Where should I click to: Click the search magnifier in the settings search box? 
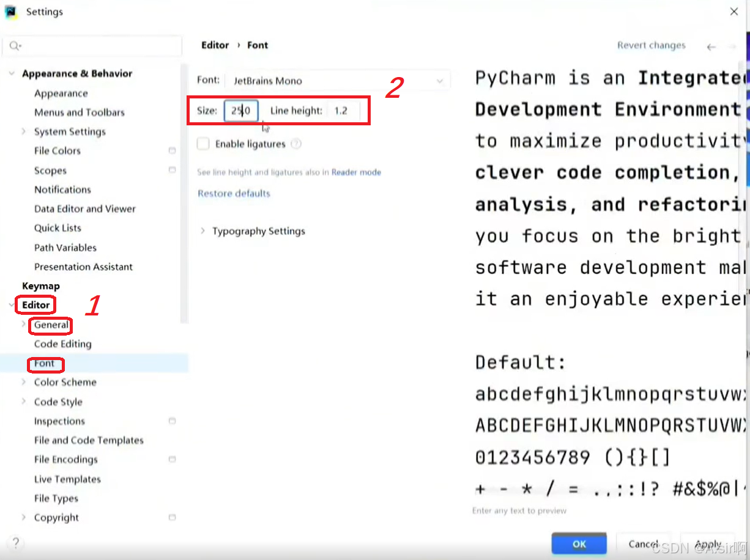coord(15,45)
